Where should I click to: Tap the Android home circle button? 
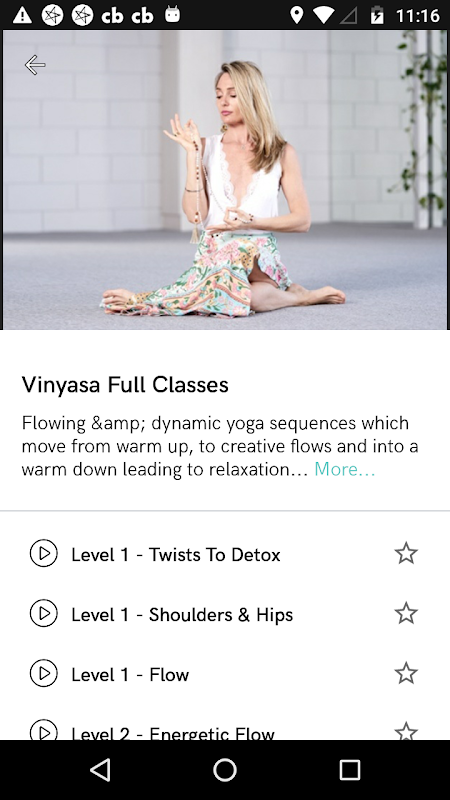click(225, 769)
